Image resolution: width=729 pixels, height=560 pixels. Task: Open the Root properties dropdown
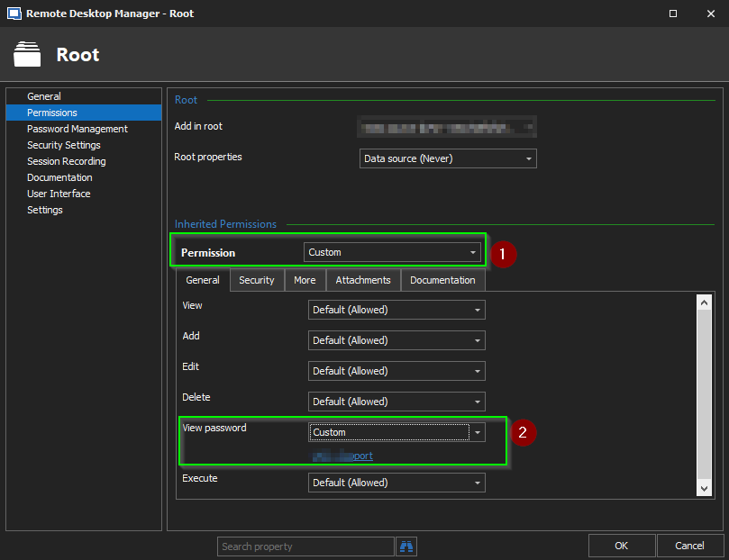448,158
